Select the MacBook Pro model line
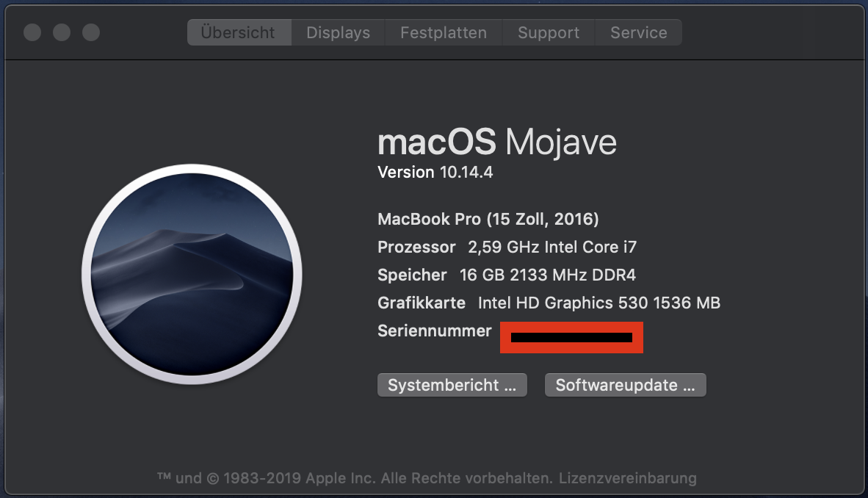The height and width of the screenshot is (498, 868). click(488, 219)
